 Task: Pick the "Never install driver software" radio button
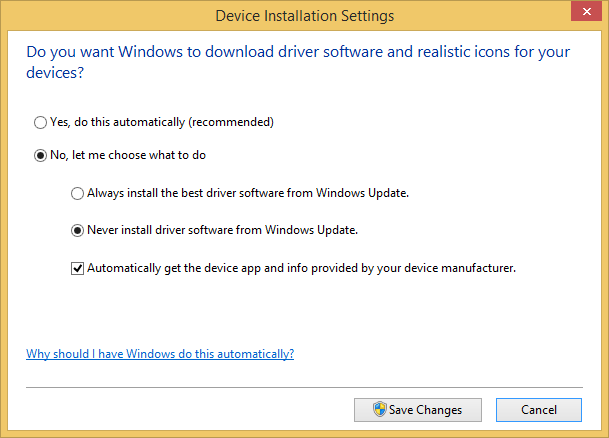coord(77,230)
